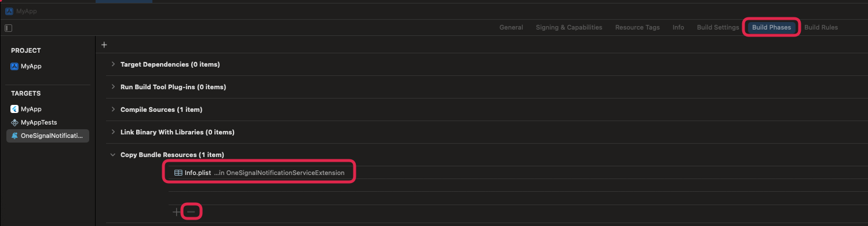Expand Link Binary With Libraries section

tap(113, 132)
